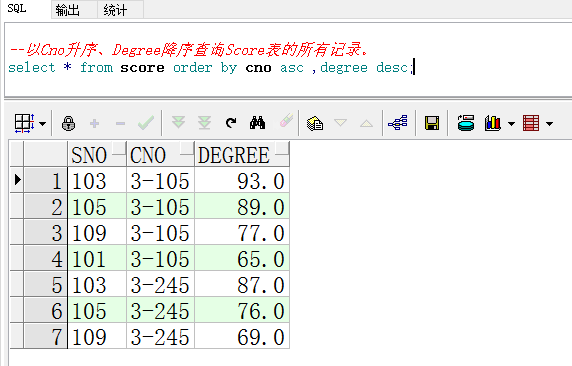The height and width of the screenshot is (366, 572).
Task: Click the save results floppy icon
Action: point(432,123)
